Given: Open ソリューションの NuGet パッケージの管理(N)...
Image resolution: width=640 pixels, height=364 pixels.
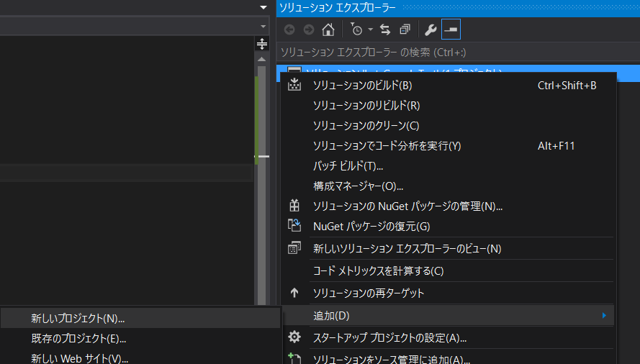Looking at the screenshot, I should pyautogui.click(x=448, y=206).
